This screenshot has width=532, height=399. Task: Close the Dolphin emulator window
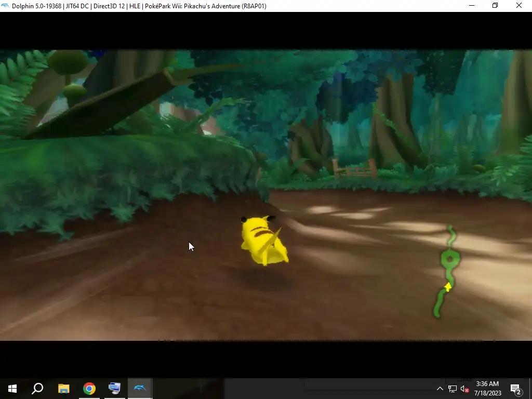pyautogui.click(x=519, y=6)
